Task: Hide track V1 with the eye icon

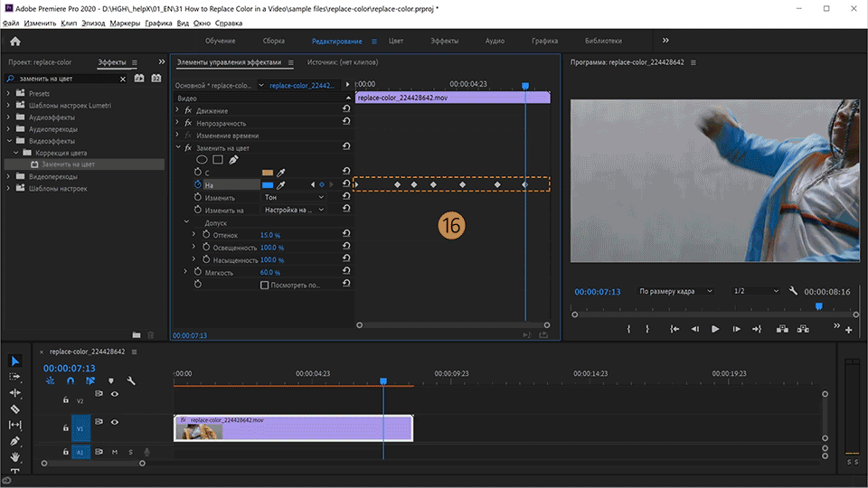Action: click(115, 422)
